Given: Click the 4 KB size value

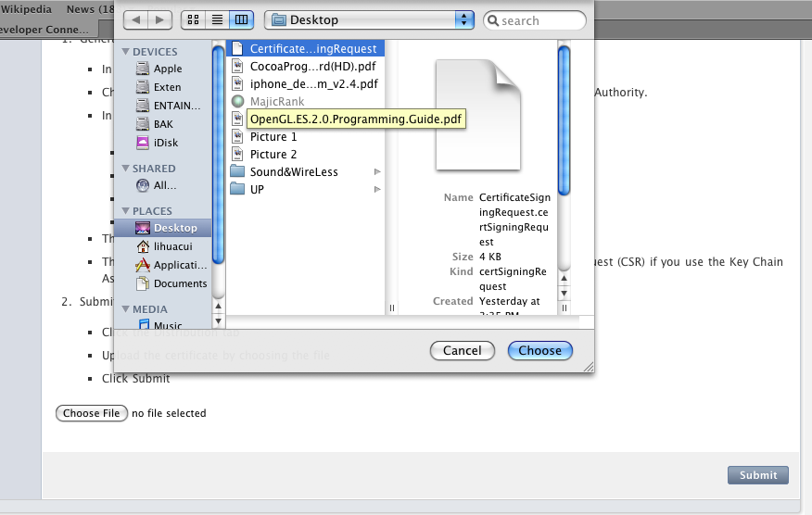Looking at the screenshot, I should pyautogui.click(x=490, y=257).
